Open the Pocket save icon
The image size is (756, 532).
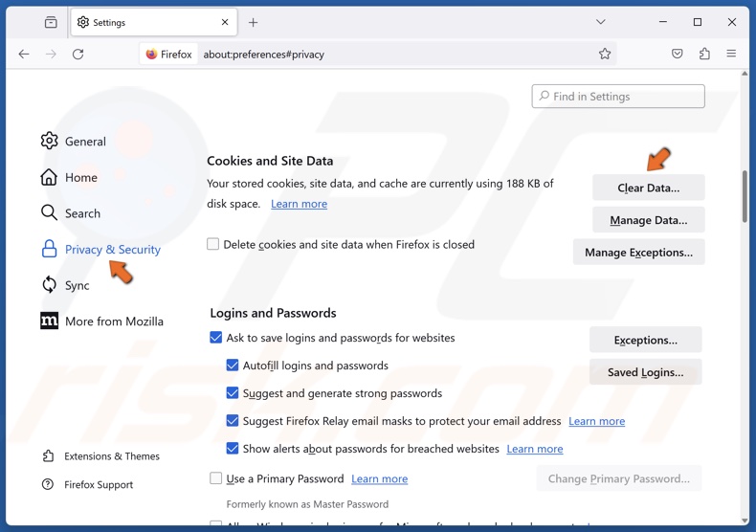(x=677, y=54)
